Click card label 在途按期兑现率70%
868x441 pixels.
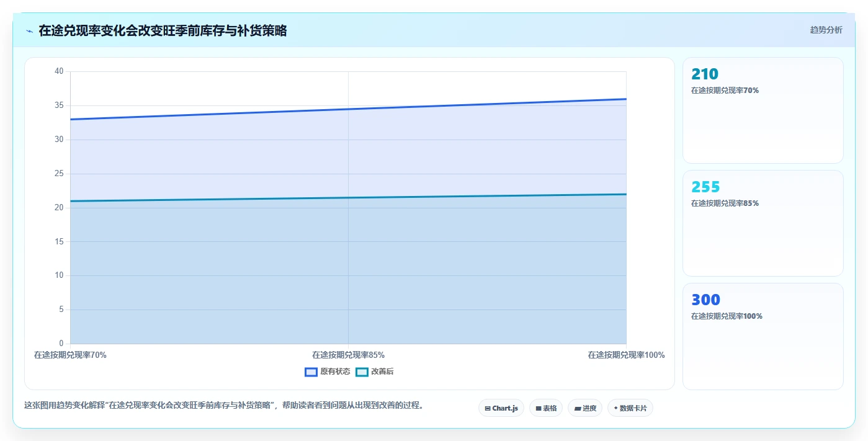pos(725,91)
